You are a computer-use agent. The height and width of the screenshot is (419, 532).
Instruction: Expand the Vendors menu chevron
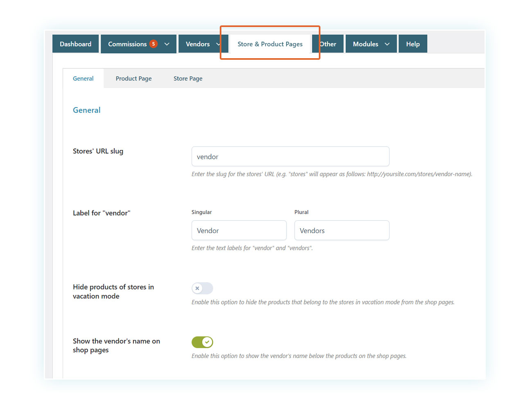218,44
